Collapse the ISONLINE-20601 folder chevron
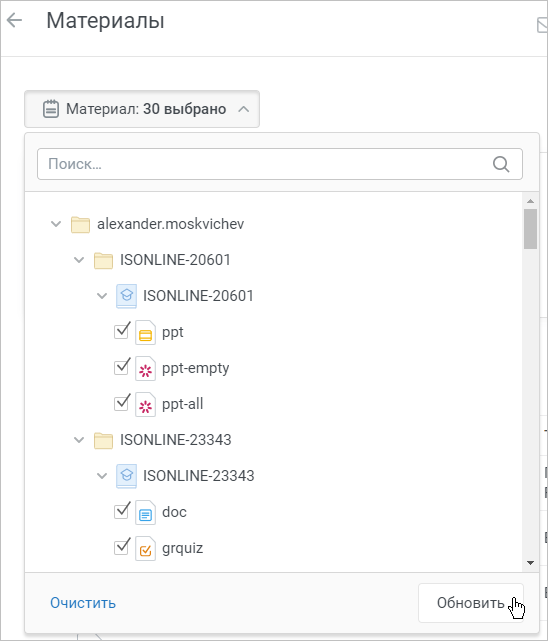The image size is (548, 641). click(x=79, y=260)
